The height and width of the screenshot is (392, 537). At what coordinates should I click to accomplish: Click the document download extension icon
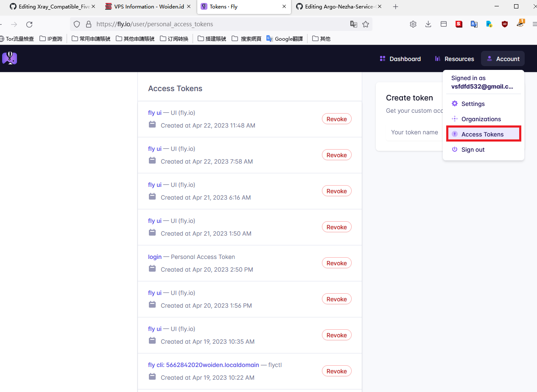[x=489, y=24]
